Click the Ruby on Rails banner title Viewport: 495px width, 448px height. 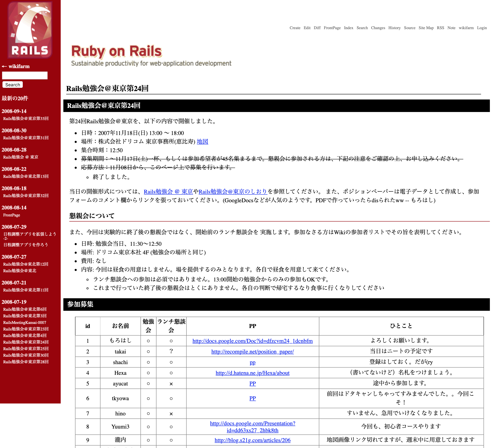click(x=116, y=51)
